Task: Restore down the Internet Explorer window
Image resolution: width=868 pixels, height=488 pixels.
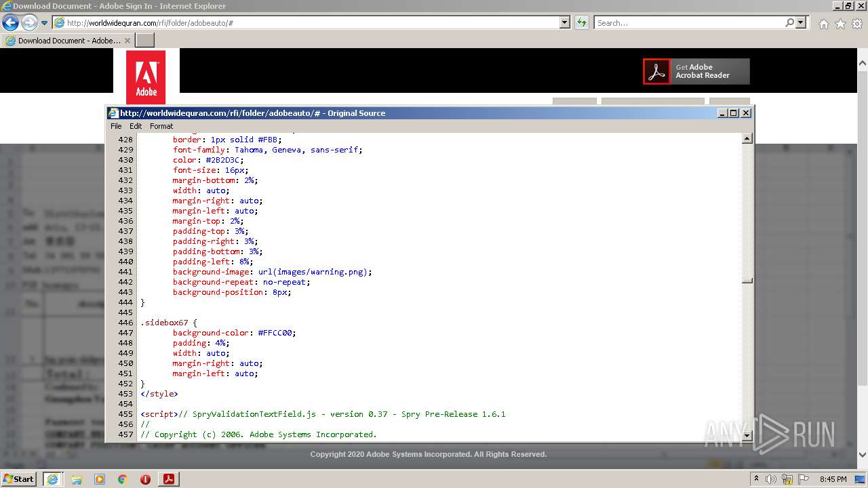Action: 848,5
